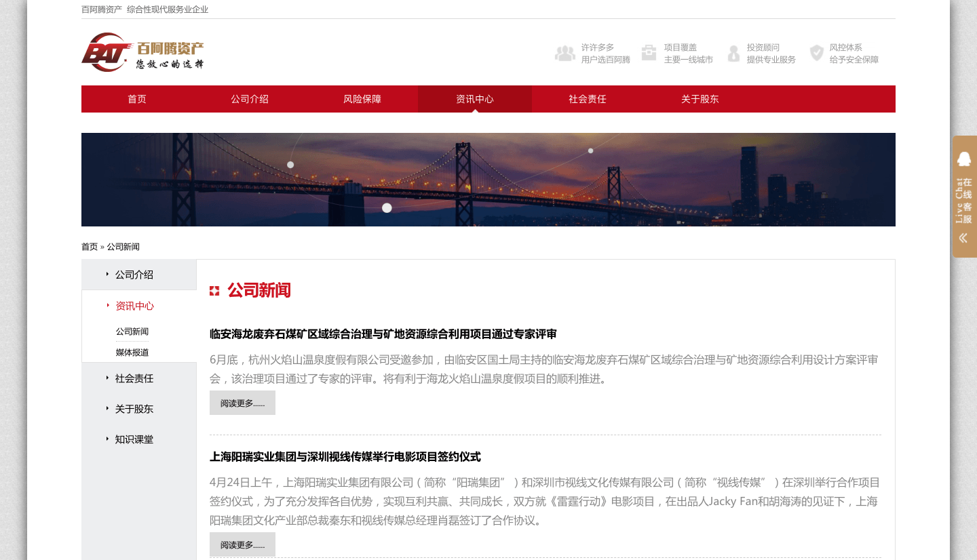Click the 首页 breadcrumb link
Screen dimensions: 977x560
(x=90, y=247)
